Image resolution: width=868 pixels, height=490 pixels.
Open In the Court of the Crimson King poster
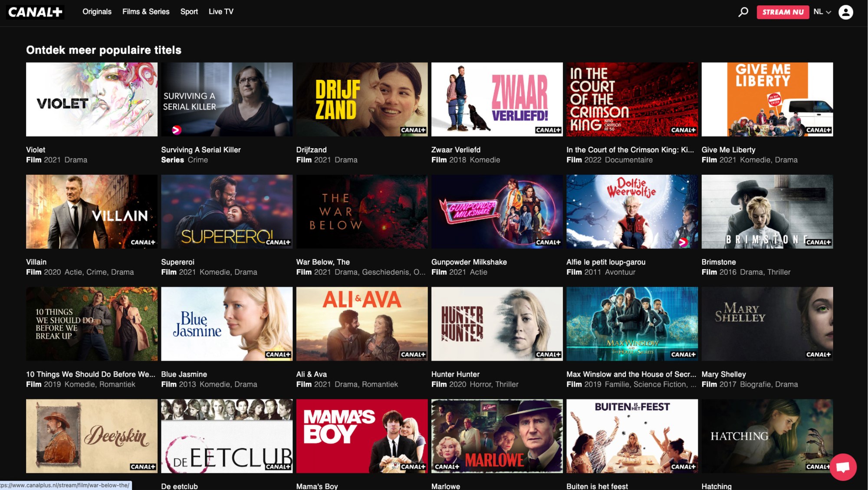coord(632,99)
